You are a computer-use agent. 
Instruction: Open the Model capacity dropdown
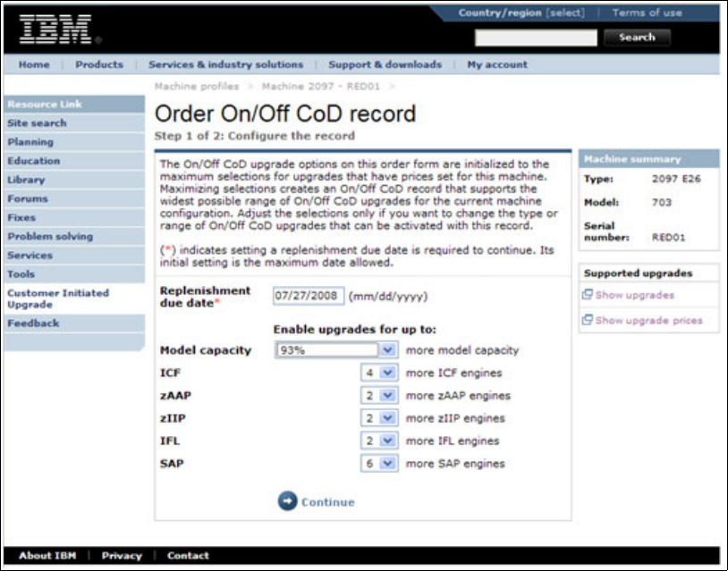coord(336,349)
